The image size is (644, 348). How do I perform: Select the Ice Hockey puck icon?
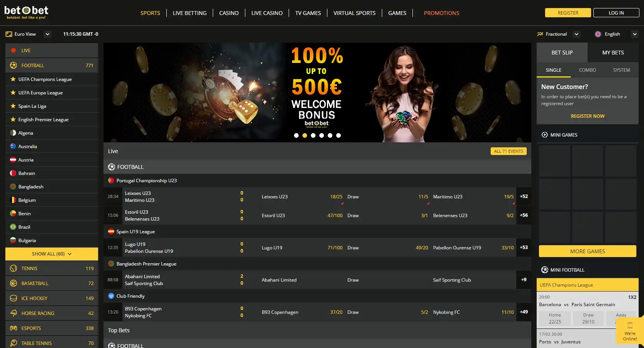[x=13, y=298]
